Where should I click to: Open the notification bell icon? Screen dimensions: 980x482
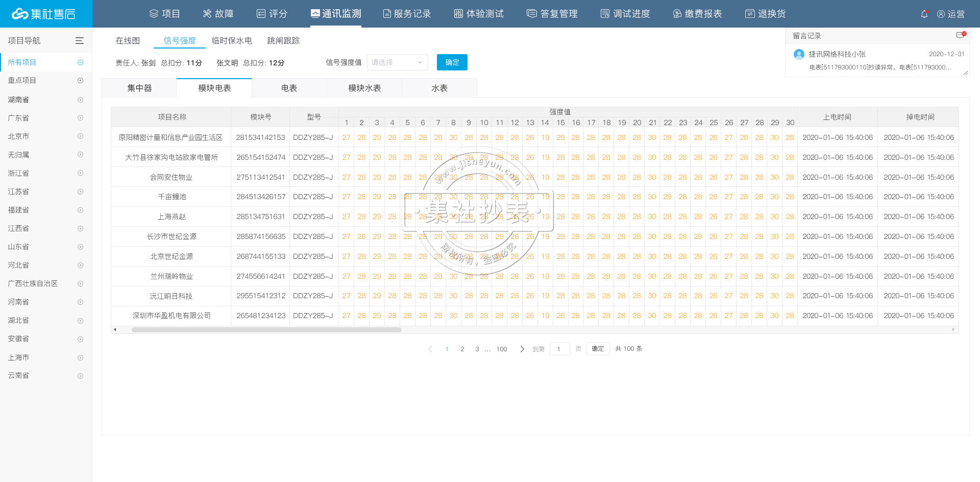pos(924,14)
